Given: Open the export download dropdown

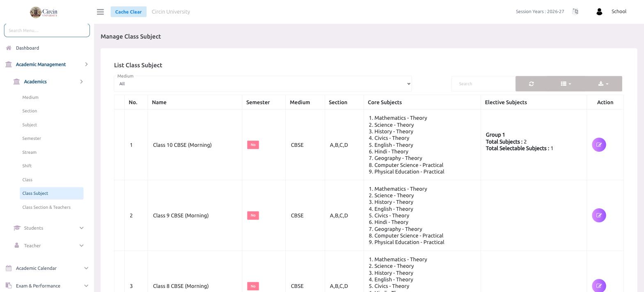Looking at the screenshot, I should [x=603, y=84].
